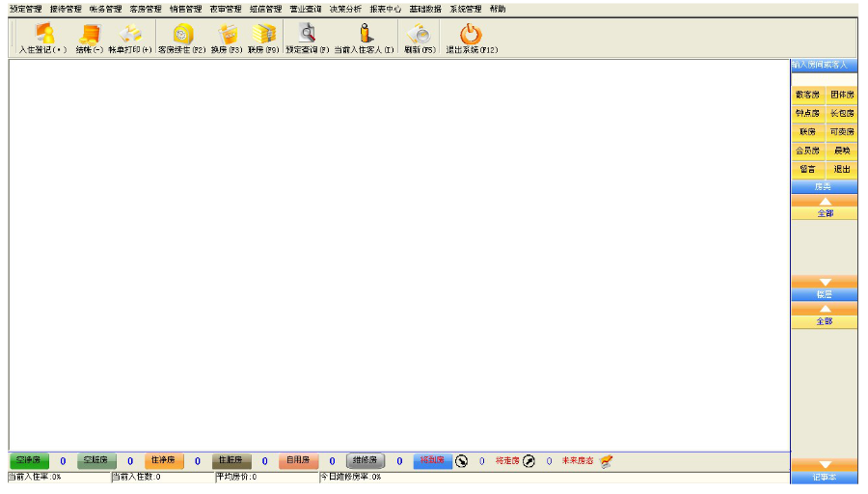The image size is (868, 494).
Task: Select the 帐单打印 printer icon
Action: 130,35
